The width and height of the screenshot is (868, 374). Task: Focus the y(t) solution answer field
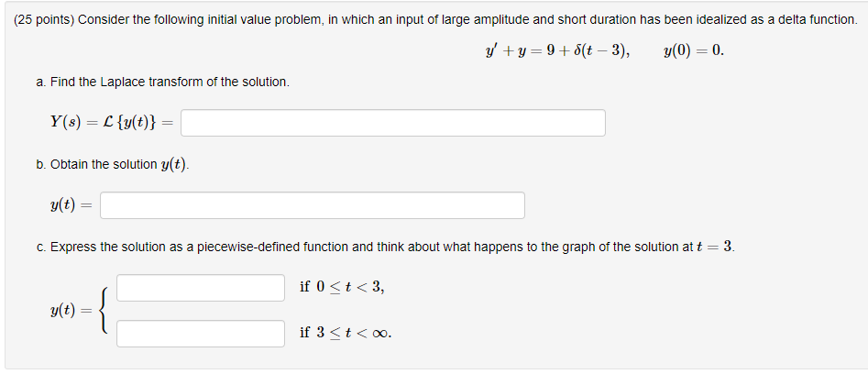[x=313, y=205]
